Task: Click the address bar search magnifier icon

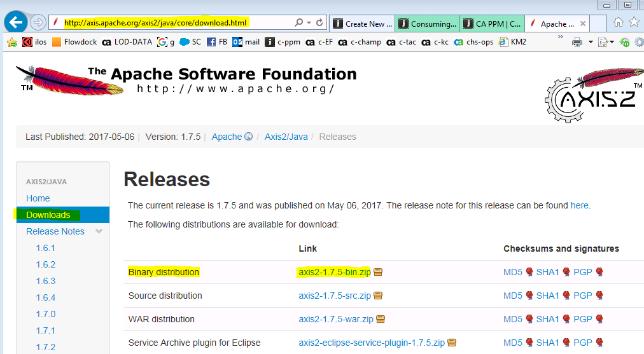Action: tap(298, 23)
